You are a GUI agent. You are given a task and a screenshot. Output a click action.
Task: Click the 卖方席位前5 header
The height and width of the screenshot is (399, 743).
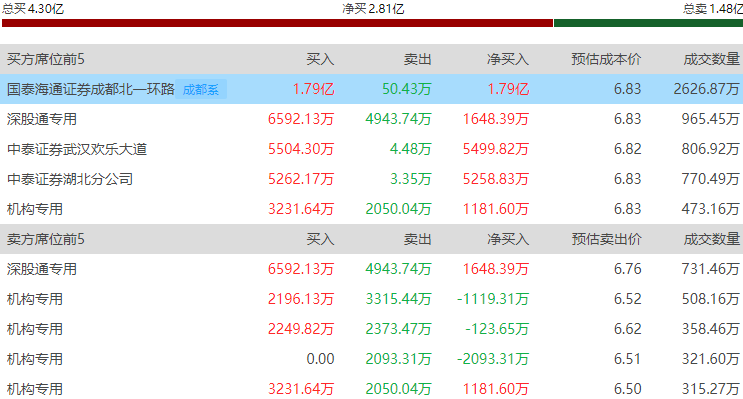pyautogui.click(x=45, y=239)
